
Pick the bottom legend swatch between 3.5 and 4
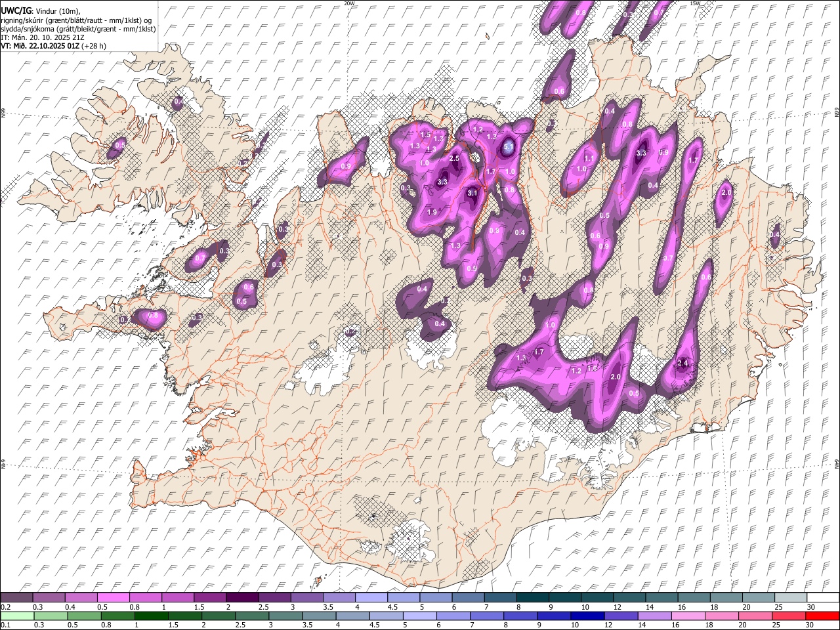(319, 616)
